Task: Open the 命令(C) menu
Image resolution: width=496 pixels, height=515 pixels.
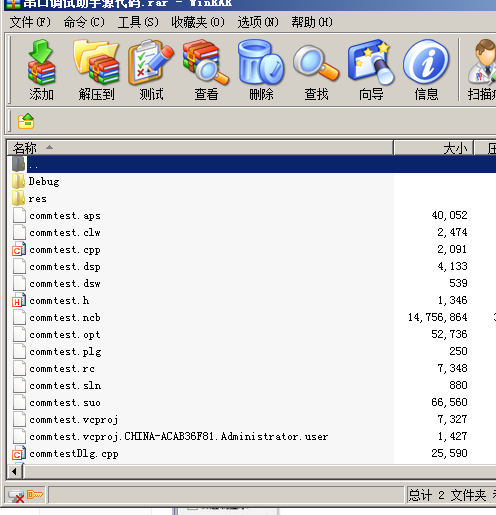Action: coord(84,22)
